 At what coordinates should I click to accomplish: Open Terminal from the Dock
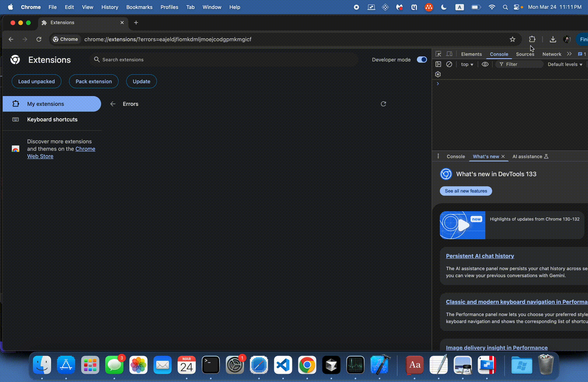coord(211,365)
